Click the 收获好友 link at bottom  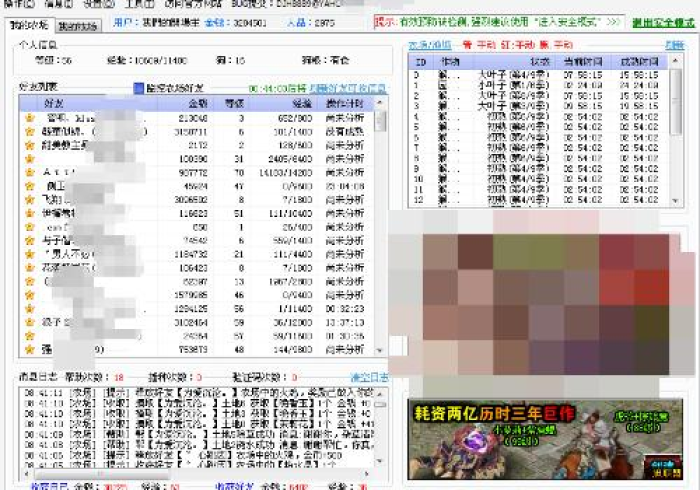pos(235,486)
